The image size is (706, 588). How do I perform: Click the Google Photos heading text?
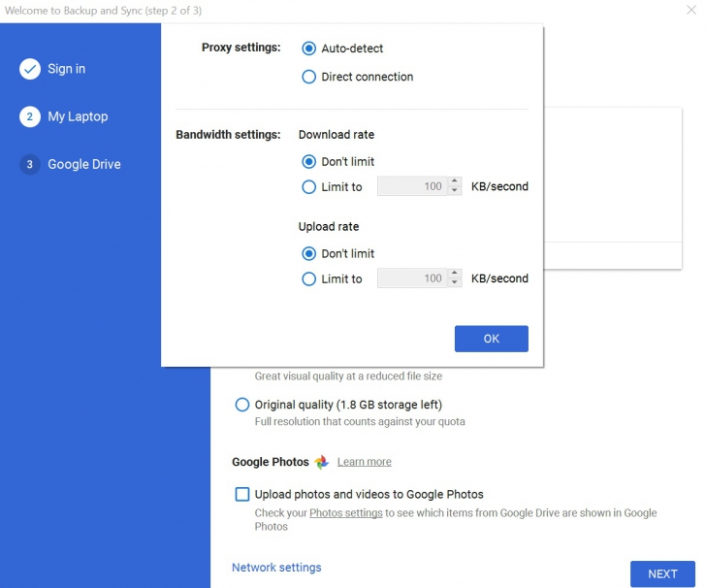pos(271,462)
